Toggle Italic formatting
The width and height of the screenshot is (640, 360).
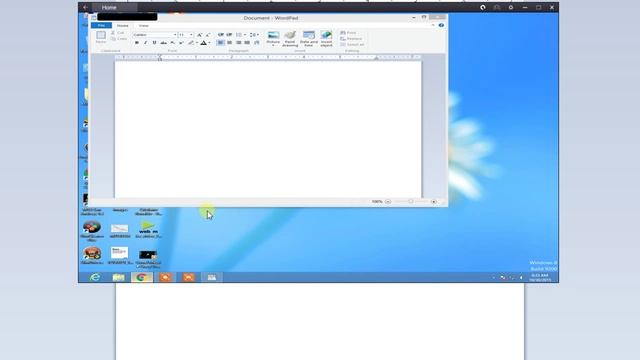(x=145, y=43)
